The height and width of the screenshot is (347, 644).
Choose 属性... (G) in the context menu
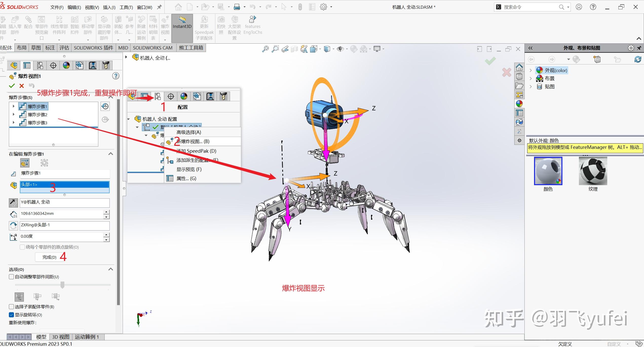click(x=202, y=179)
